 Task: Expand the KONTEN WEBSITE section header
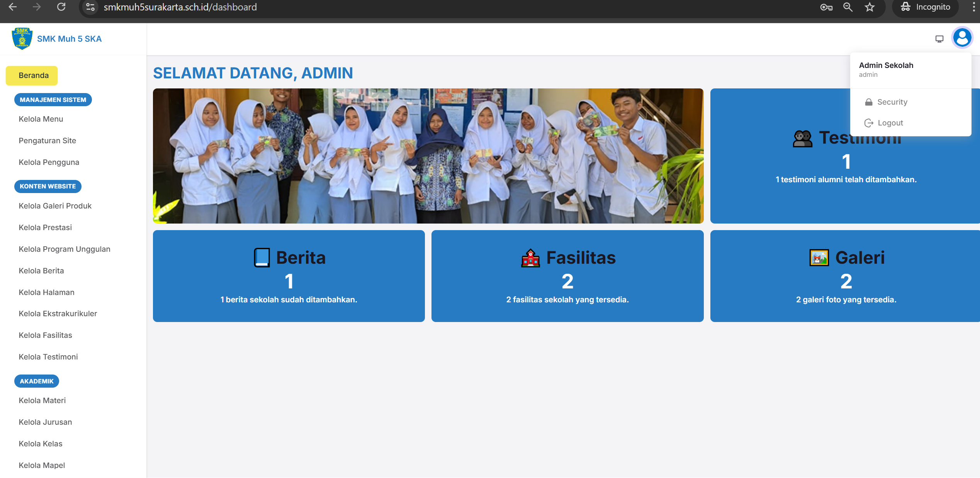tap(48, 186)
